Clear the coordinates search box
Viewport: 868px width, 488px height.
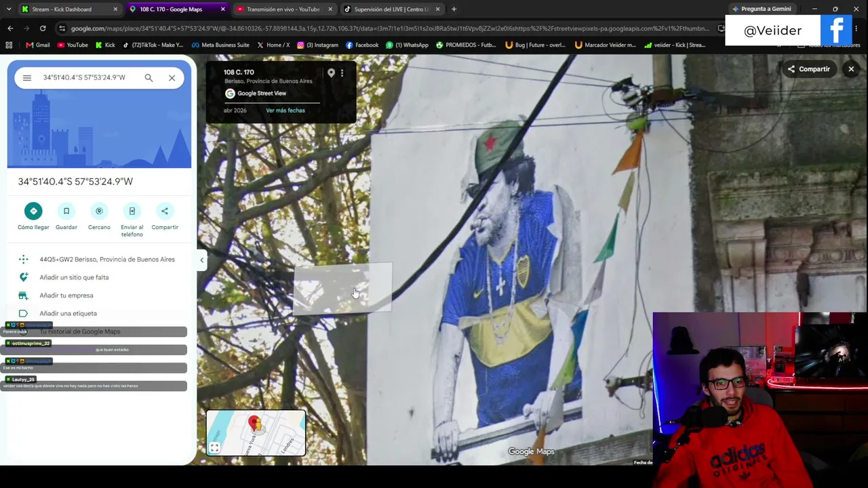coord(172,78)
